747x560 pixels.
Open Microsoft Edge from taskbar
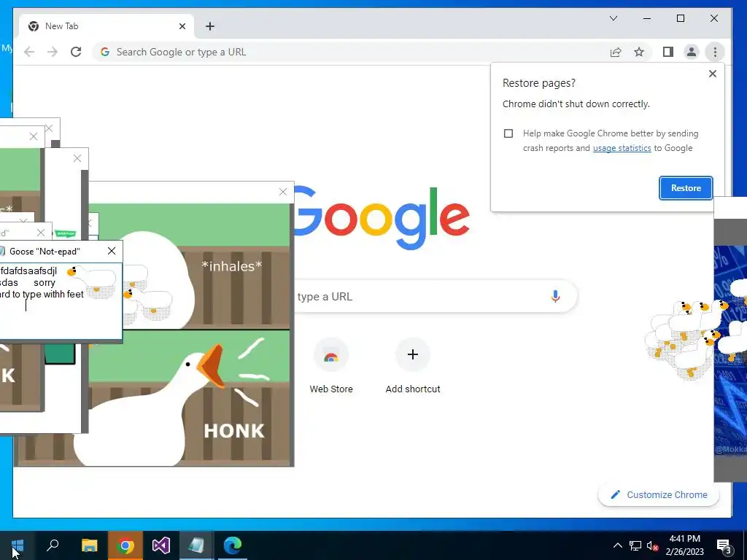(233, 545)
